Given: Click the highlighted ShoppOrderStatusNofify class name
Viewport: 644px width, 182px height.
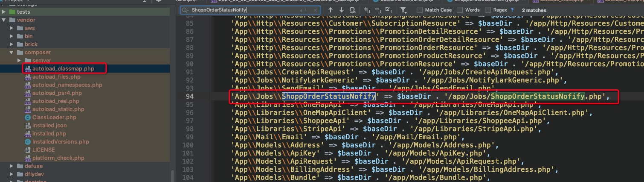Looking at the screenshot, I should (x=328, y=97).
